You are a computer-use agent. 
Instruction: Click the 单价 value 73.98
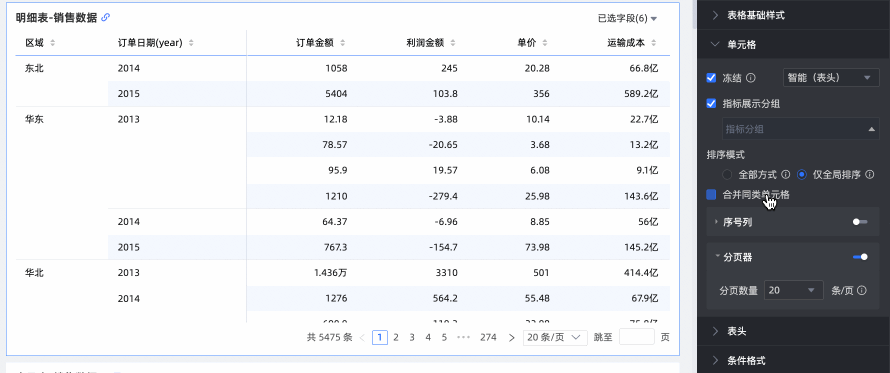538,247
